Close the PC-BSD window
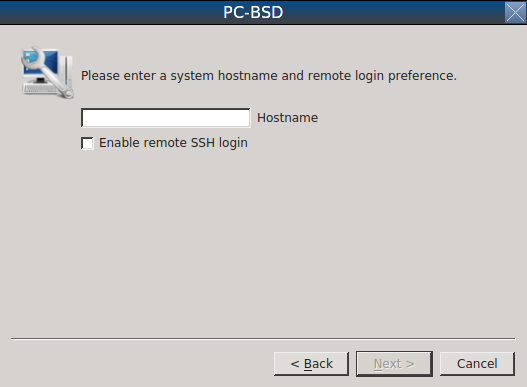 click(x=515, y=12)
